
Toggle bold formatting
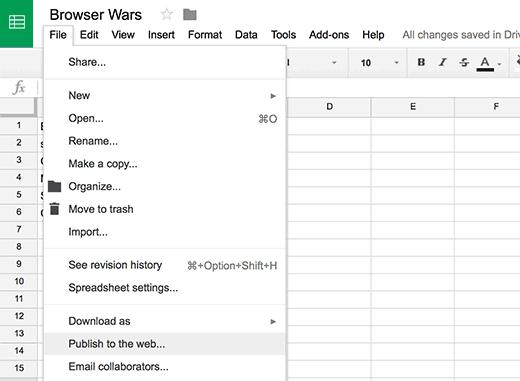point(421,62)
